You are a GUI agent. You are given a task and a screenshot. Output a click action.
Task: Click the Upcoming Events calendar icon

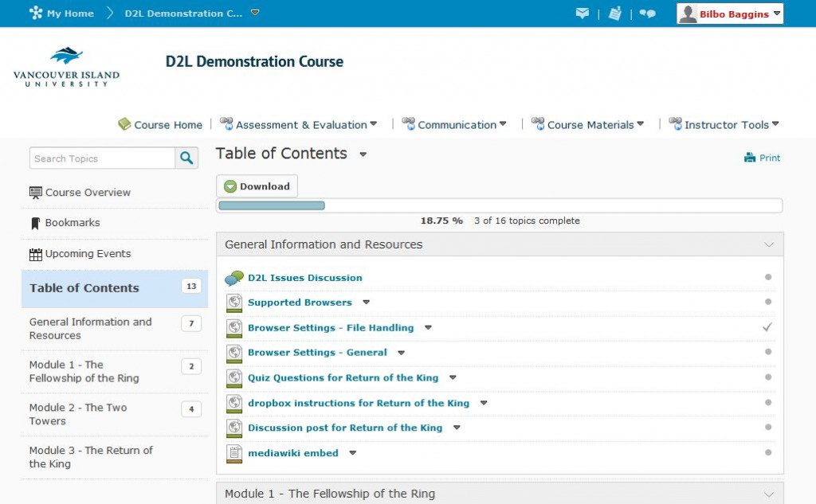pyautogui.click(x=35, y=254)
